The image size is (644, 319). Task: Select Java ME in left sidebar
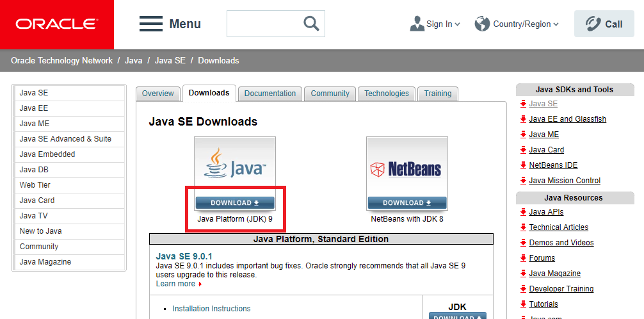(x=69, y=124)
